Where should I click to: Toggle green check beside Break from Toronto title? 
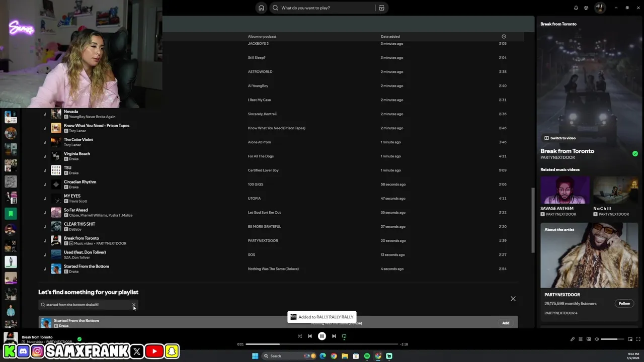pyautogui.click(x=635, y=154)
